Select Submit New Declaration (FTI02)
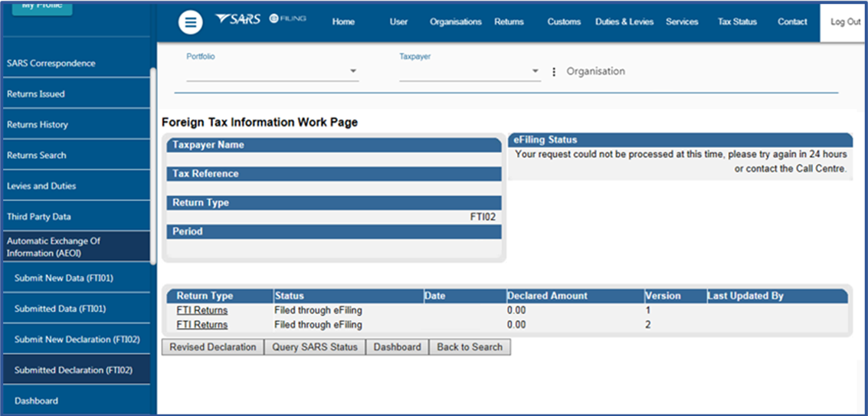868x416 pixels. click(77, 339)
